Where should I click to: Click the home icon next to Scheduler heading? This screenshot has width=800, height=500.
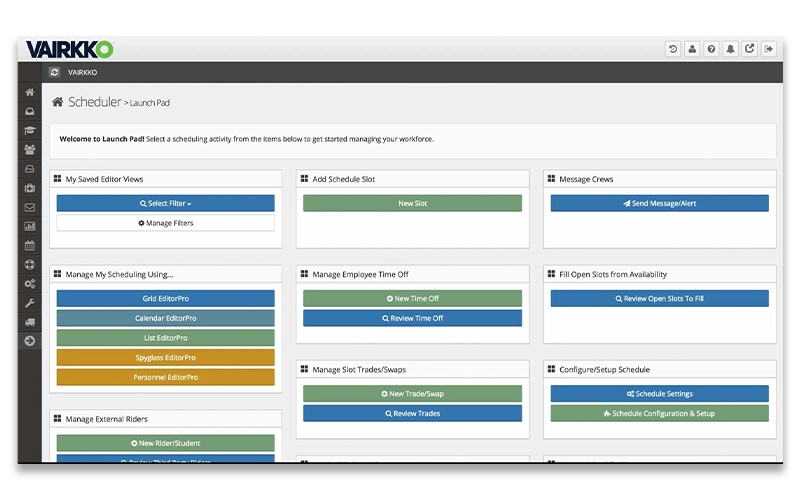(x=58, y=102)
